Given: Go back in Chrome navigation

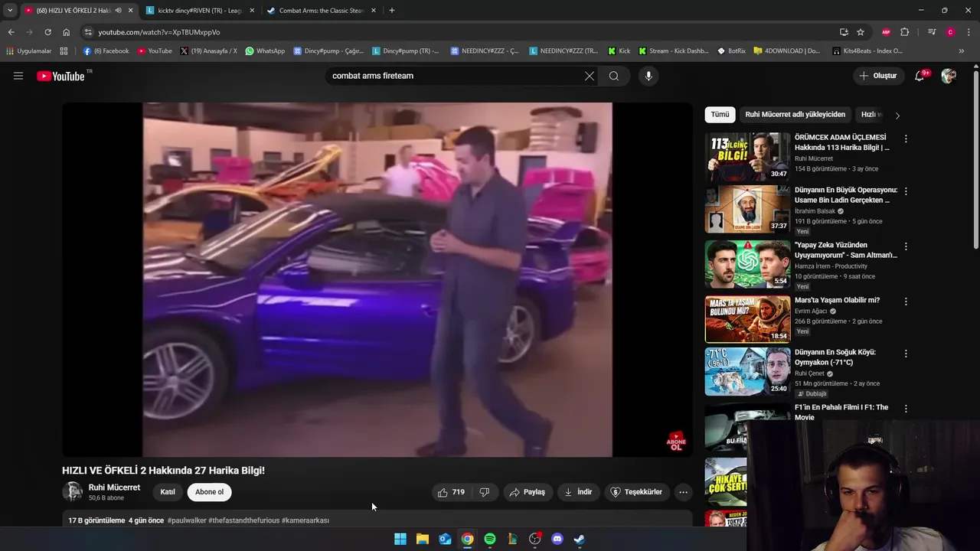Looking at the screenshot, I should [x=11, y=32].
